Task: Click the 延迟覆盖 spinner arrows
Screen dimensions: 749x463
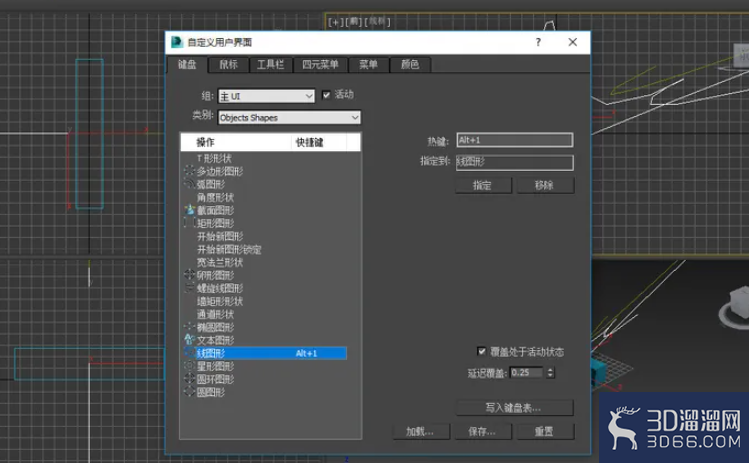Action: click(550, 373)
